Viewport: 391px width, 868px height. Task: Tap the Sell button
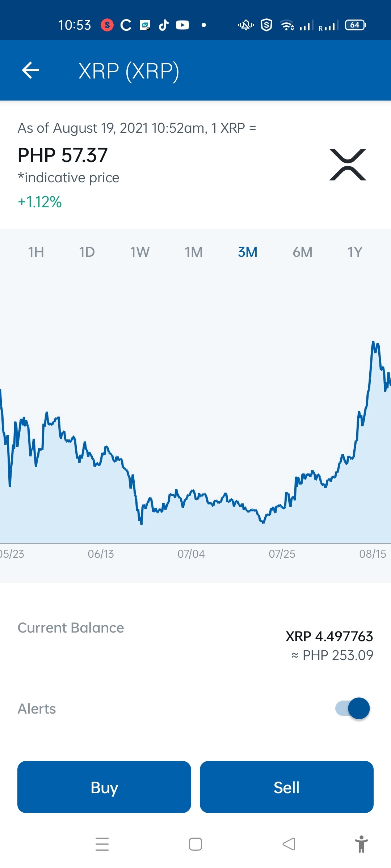(x=287, y=787)
